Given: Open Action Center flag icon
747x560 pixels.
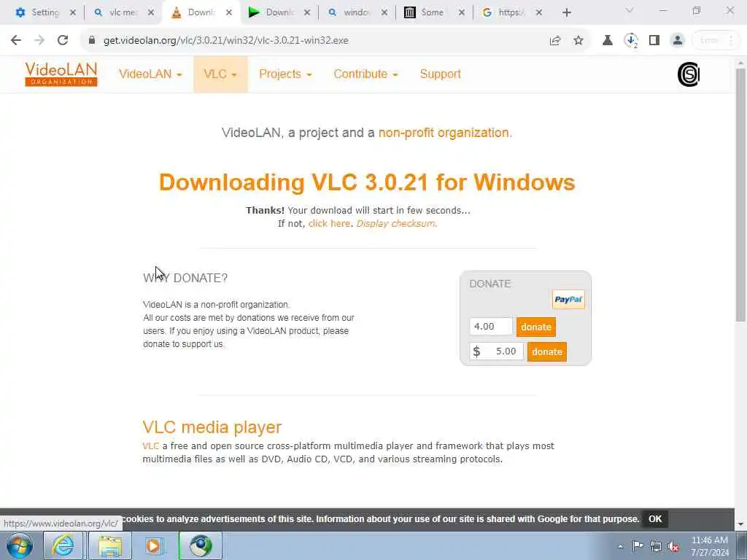Looking at the screenshot, I should pos(638,546).
